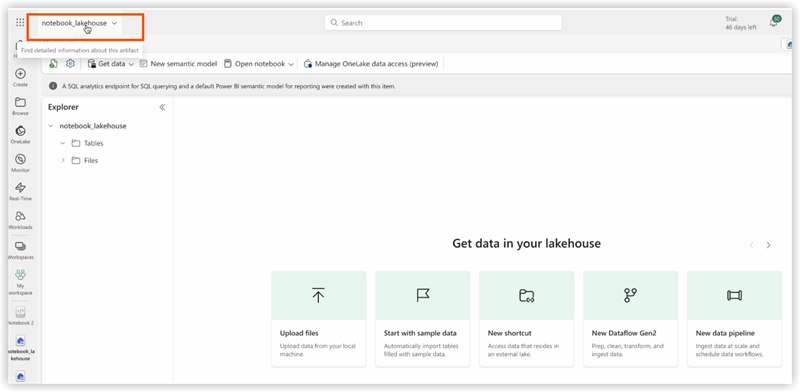This screenshot has height=392, width=800.
Task: Click into the Search box
Action: point(443,23)
